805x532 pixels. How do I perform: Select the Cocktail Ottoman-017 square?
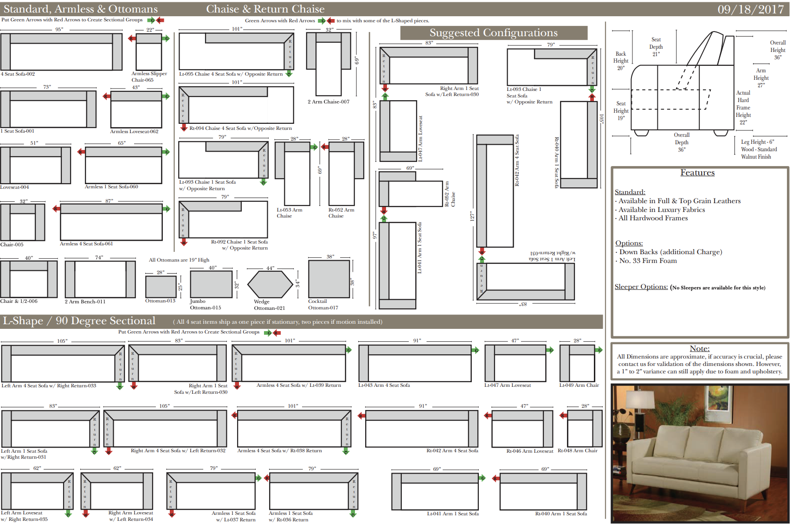329,278
